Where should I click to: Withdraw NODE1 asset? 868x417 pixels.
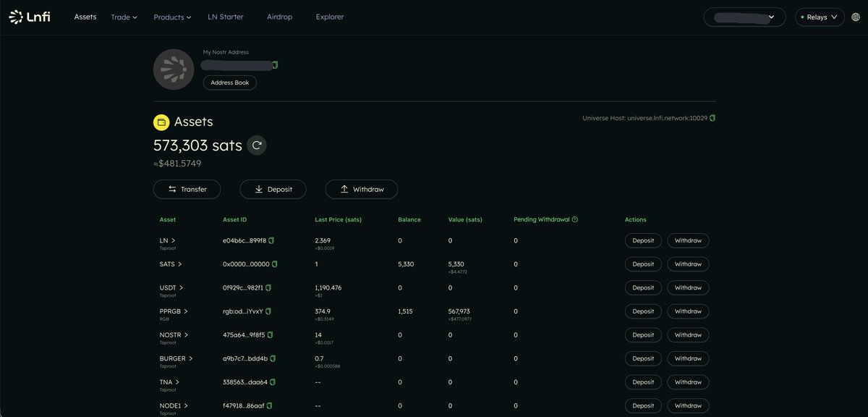click(688, 405)
